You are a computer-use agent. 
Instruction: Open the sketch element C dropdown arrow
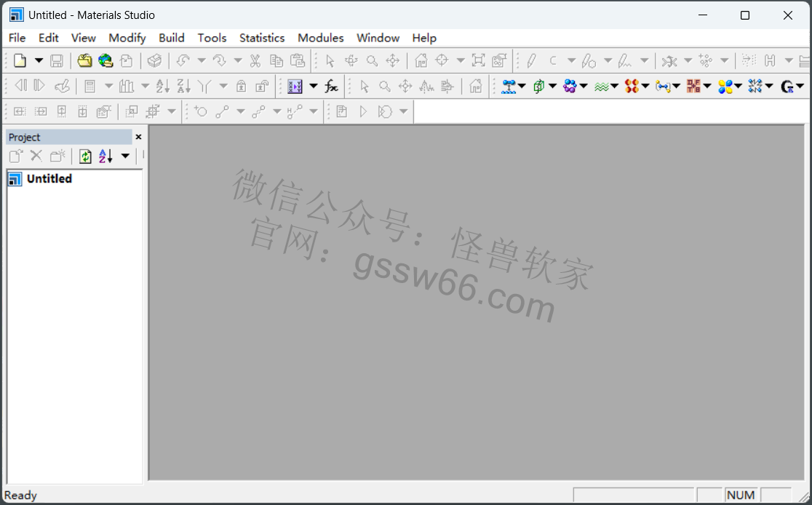click(x=571, y=60)
